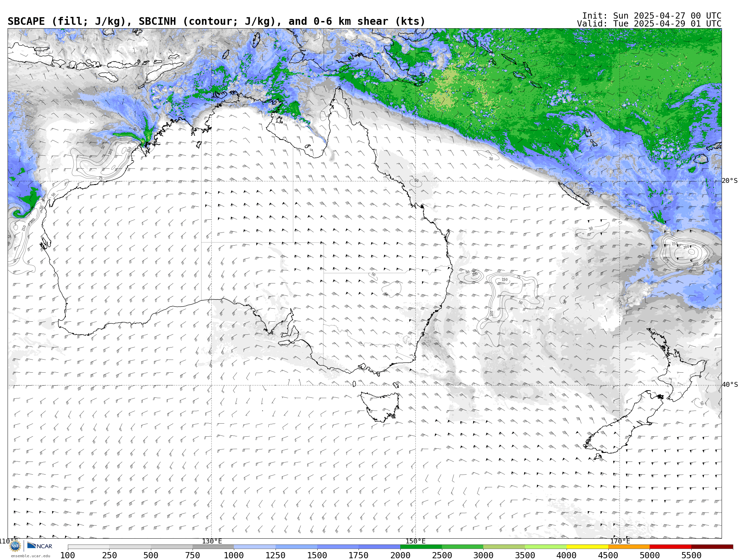Click the 750 colorbar tick label
Screen dimensions: 744x560
[193, 555]
